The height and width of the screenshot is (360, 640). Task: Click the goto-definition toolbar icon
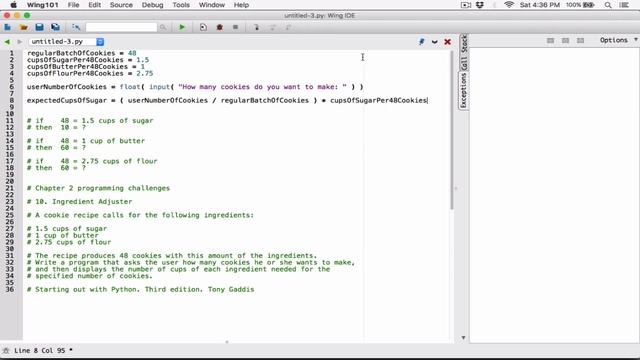tap(76, 27)
